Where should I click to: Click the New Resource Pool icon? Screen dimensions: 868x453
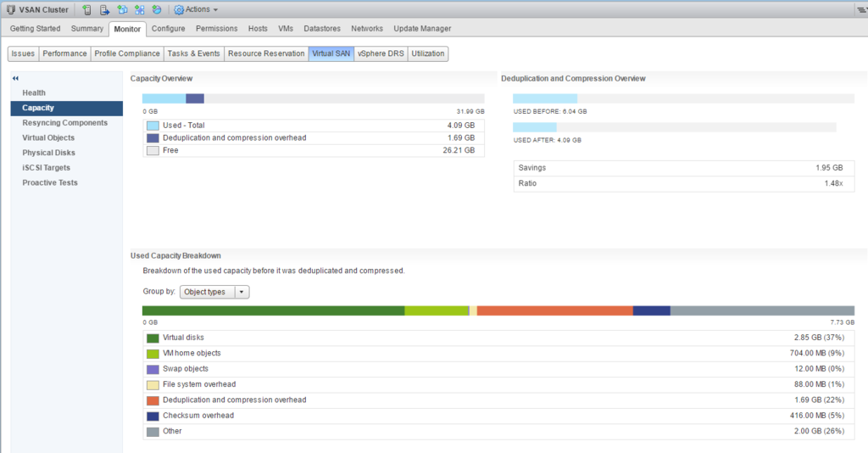click(x=157, y=10)
